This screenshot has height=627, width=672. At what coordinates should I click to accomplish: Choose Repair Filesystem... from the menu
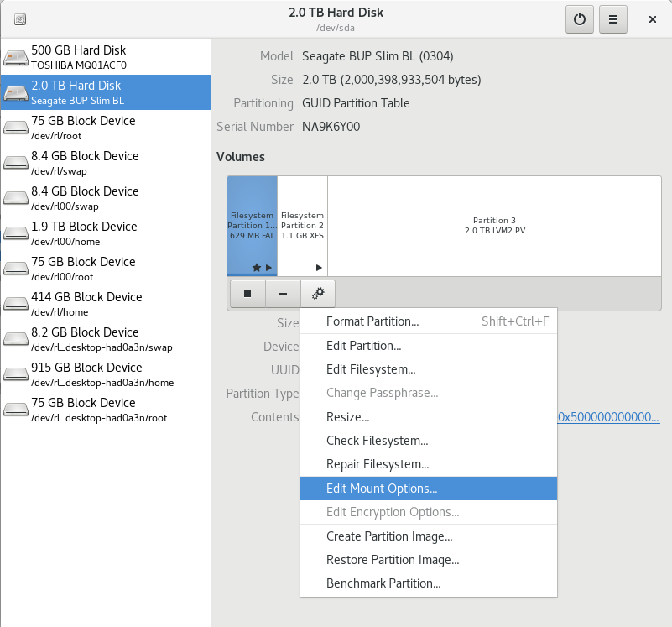(x=429, y=464)
